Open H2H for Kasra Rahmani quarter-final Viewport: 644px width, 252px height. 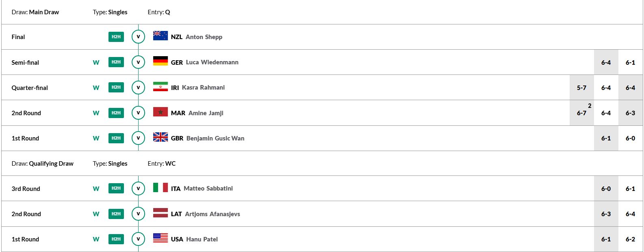coord(116,88)
